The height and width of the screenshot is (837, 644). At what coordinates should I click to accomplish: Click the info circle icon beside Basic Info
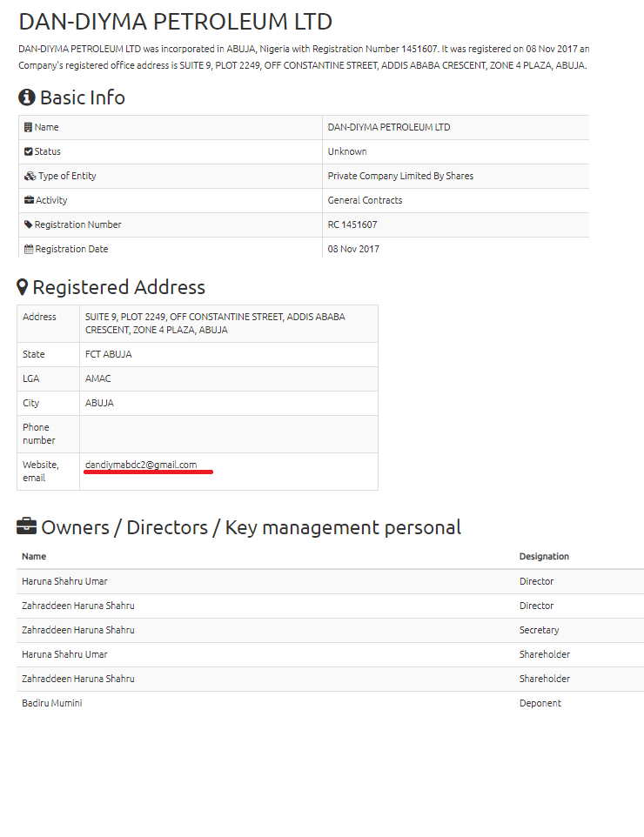tap(27, 97)
